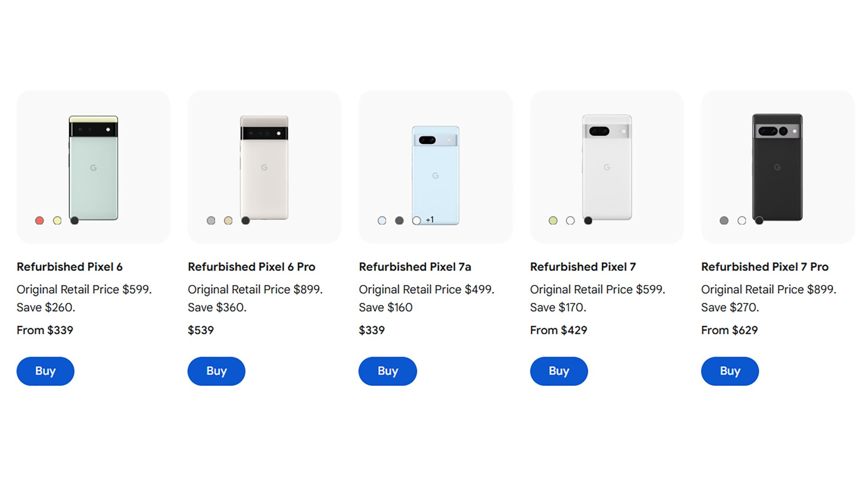This screenshot has width=868, height=488.
Task: Choose the gold swatch on Pixel 6 Pro
Action: point(228,221)
